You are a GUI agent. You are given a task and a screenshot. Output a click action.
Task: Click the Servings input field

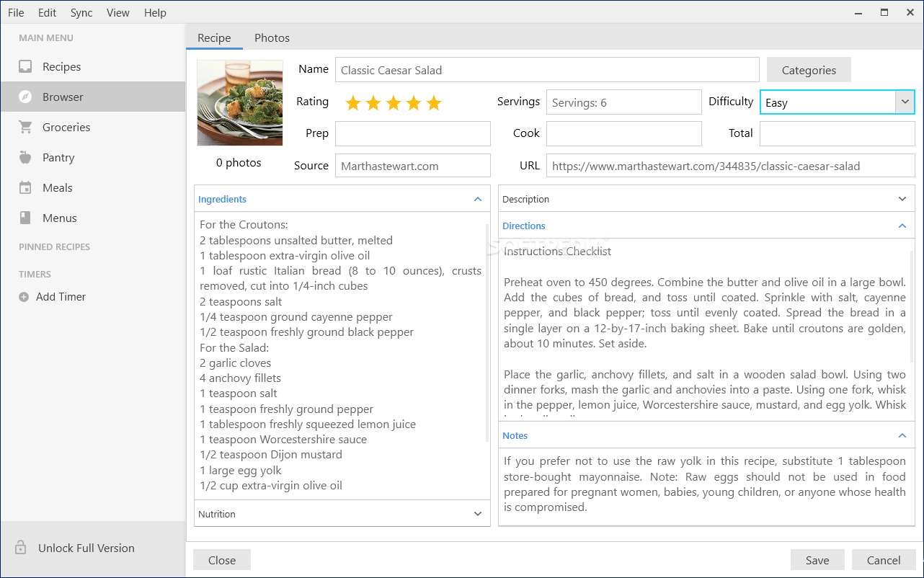click(624, 102)
